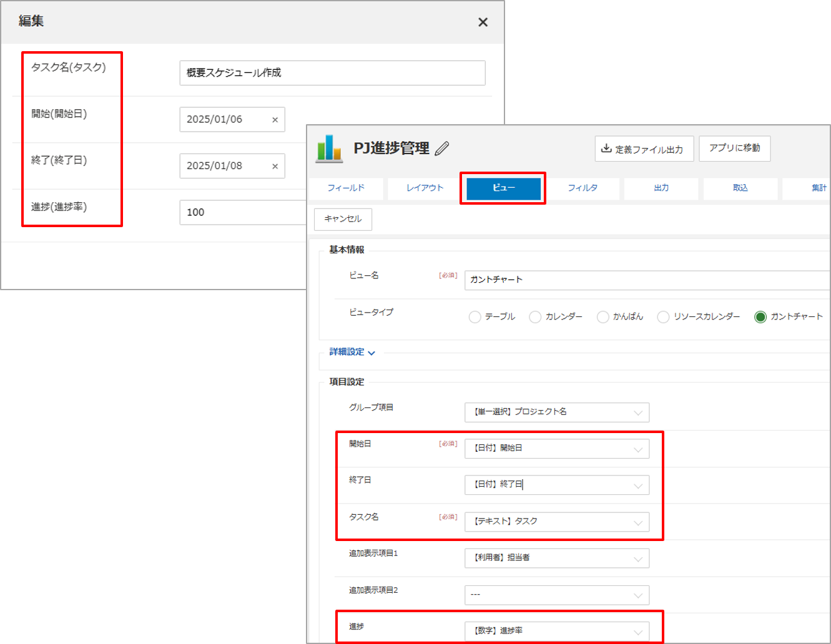Image resolution: width=831 pixels, height=644 pixels.
Task: Clear the 2025/01/06 start date with its x icon
Action: pos(275,120)
